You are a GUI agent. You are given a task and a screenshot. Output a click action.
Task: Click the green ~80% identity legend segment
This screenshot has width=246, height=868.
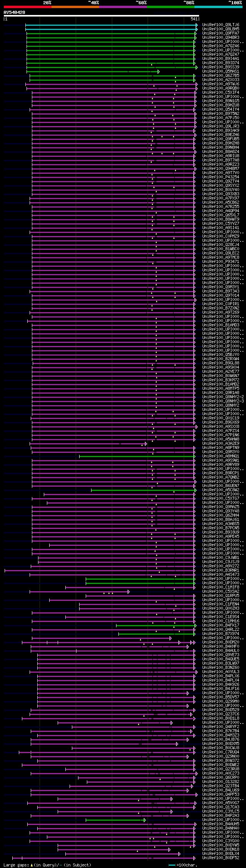tap(170, 7)
